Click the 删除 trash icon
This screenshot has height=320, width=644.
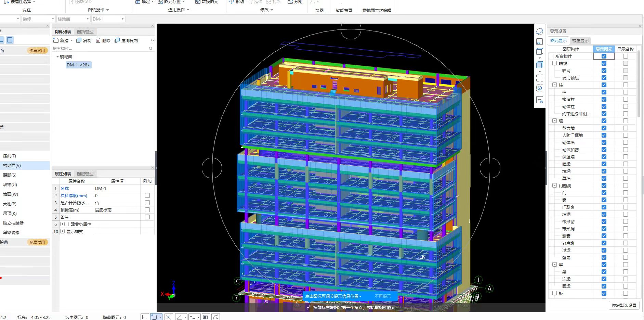[98, 40]
